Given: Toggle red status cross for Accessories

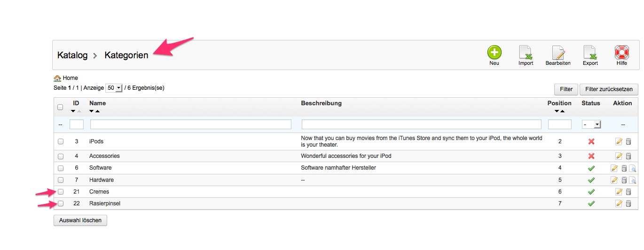Looking at the screenshot, I should pyautogui.click(x=591, y=156).
